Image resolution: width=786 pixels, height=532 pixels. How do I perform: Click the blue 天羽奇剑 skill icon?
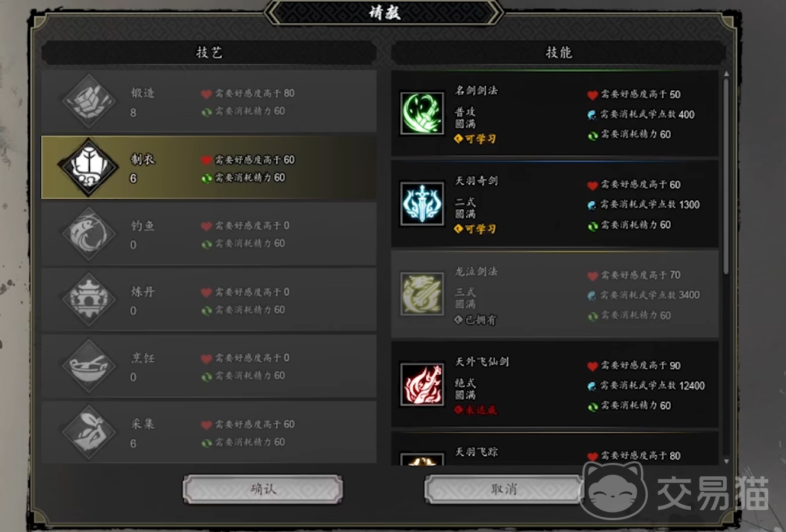click(x=422, y=203)
